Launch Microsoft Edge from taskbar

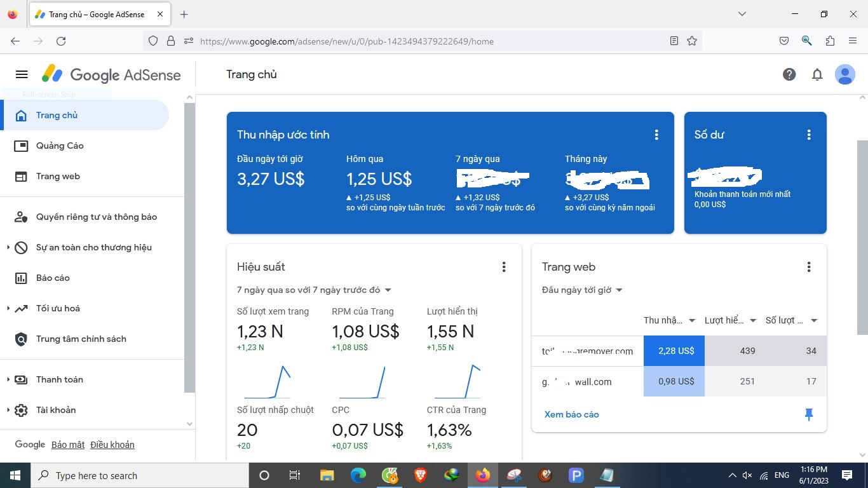[358, 475]
